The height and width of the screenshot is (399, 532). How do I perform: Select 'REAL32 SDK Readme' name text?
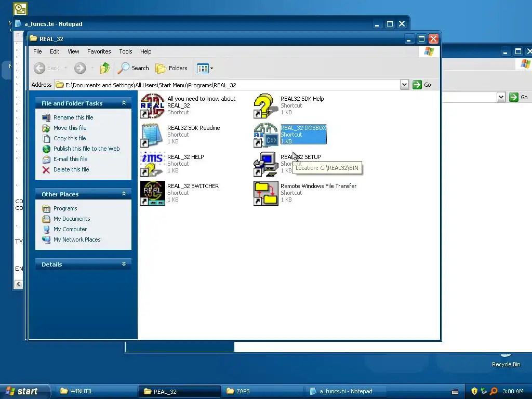tap(193, 128)
